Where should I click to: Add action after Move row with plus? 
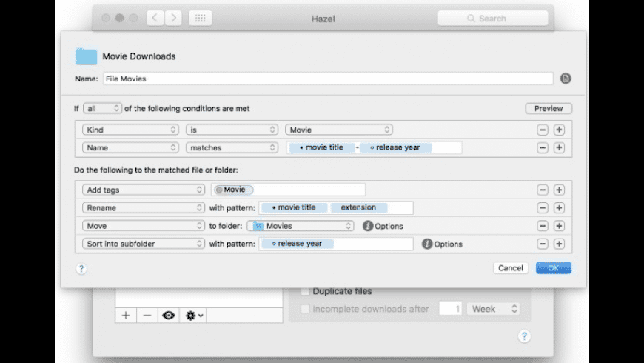[x=559, y=226]
